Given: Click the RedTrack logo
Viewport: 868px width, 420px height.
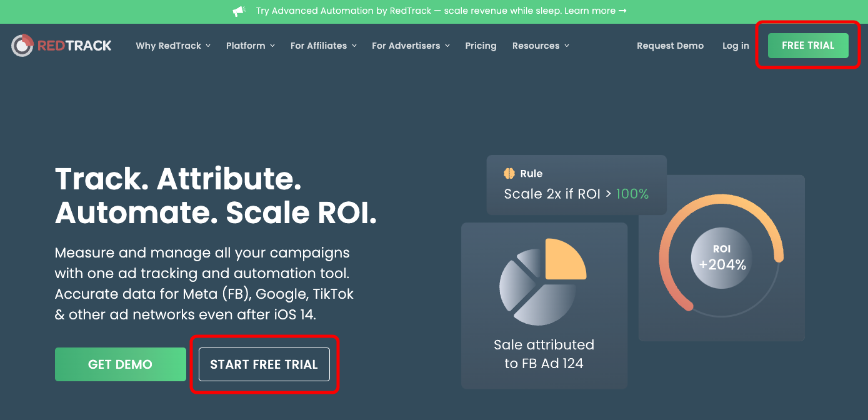Looking at the screenshot, I should pyautogui.click(x=61, y=45).
